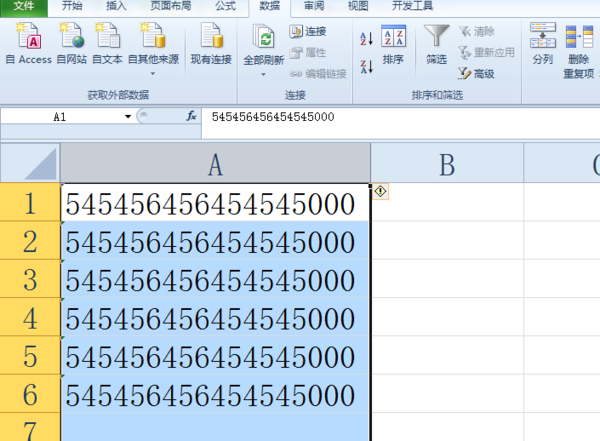Click cell A4 in row 4
Viewport: 600px width, 441px height.
click(215, 317)
